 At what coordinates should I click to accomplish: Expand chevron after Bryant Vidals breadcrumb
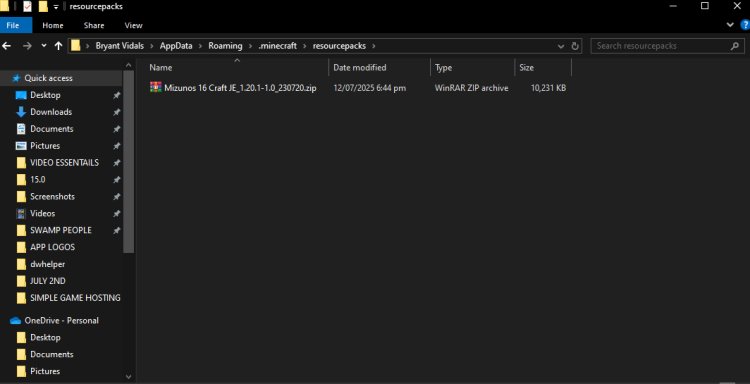151,46
